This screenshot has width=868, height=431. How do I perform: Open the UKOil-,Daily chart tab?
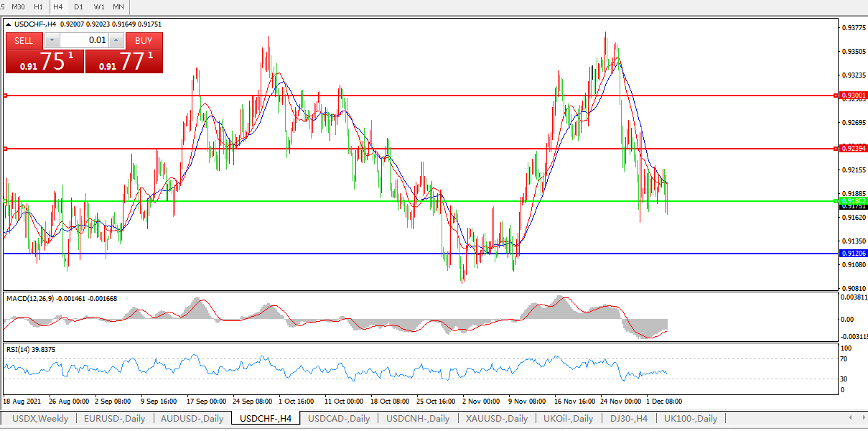(x=568, y=418)
